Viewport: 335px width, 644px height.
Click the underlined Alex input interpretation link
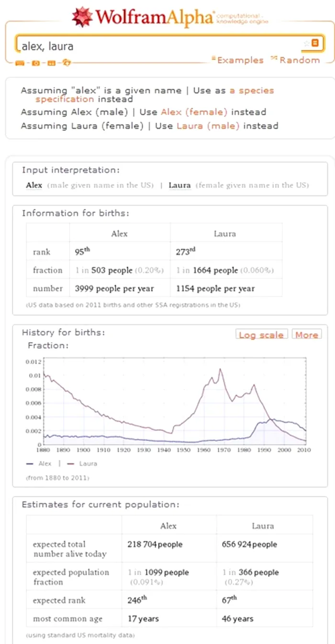click(33, 185)
